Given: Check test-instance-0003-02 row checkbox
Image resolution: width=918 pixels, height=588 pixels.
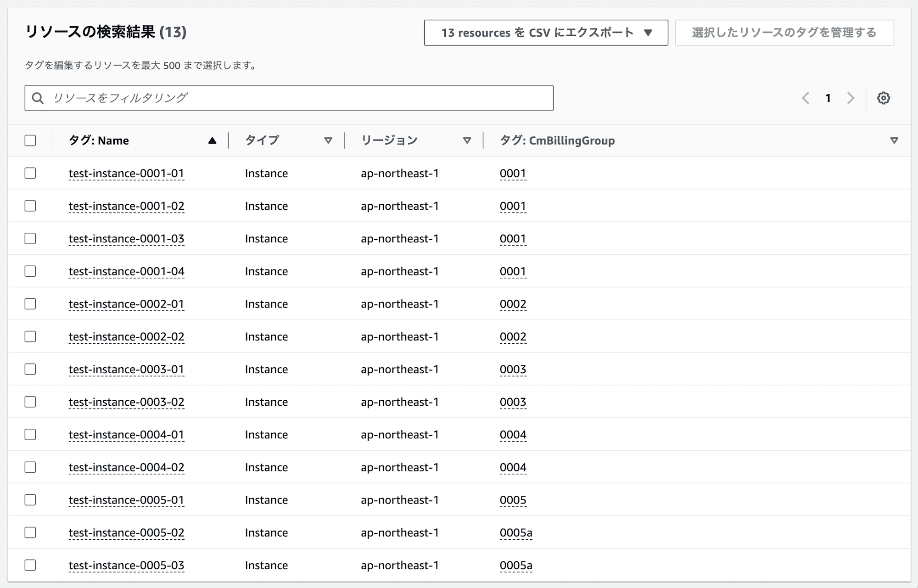Looking at the screenshot, I should click(30, 402).
